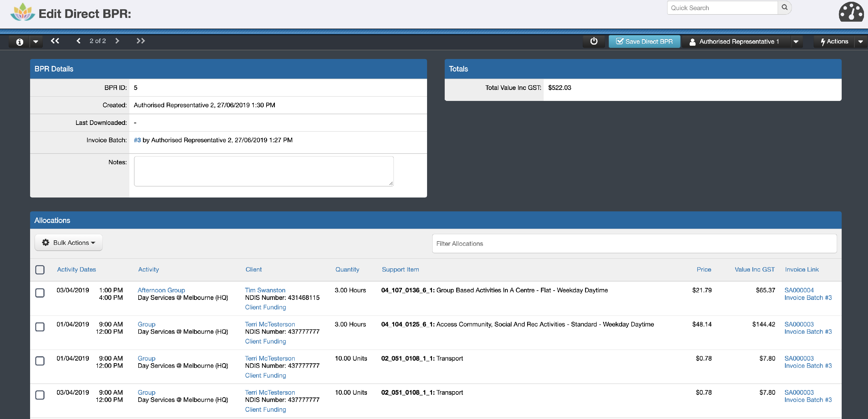Jump to the last record with double-chevron icon
Screen dimensions: 868x419
pyautogui.click(x=141, y=41)
